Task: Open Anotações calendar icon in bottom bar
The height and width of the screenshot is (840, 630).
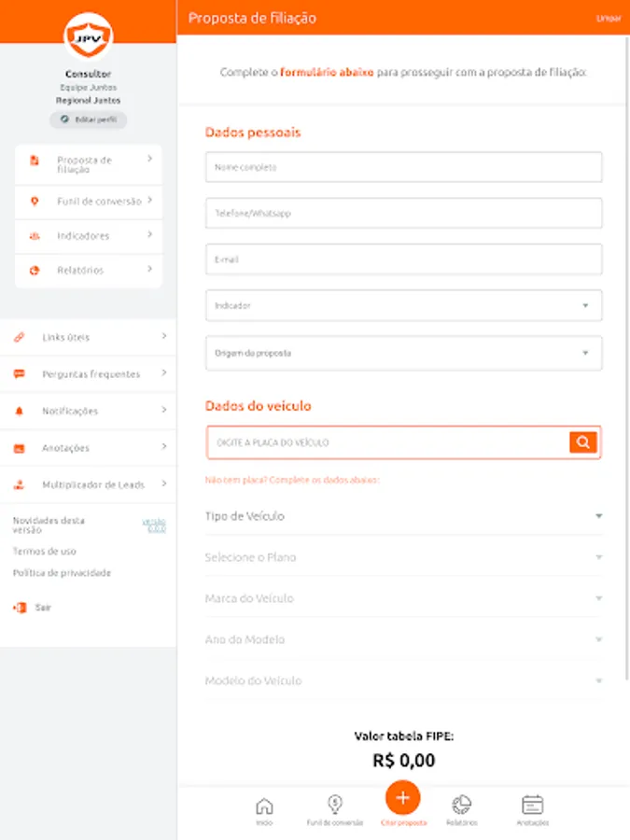Action: pyautogui.click(x=532, y=806)
